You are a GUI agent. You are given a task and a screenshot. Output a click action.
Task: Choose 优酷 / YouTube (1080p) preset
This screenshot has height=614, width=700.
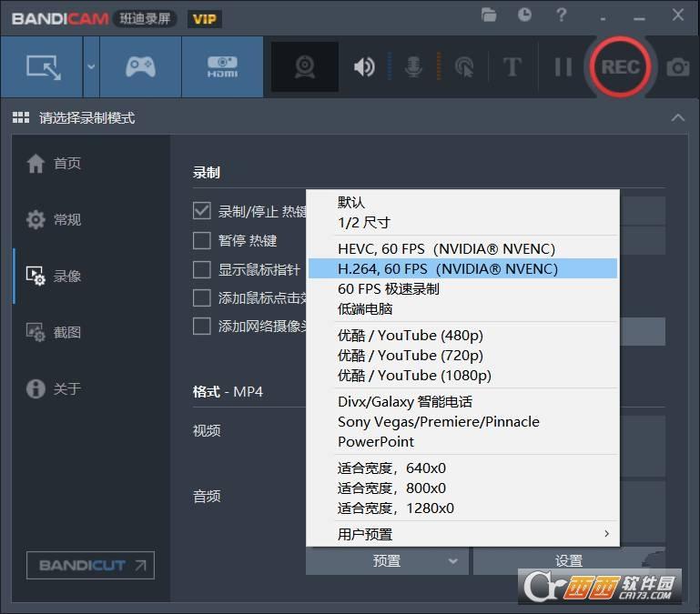point(462,376)
